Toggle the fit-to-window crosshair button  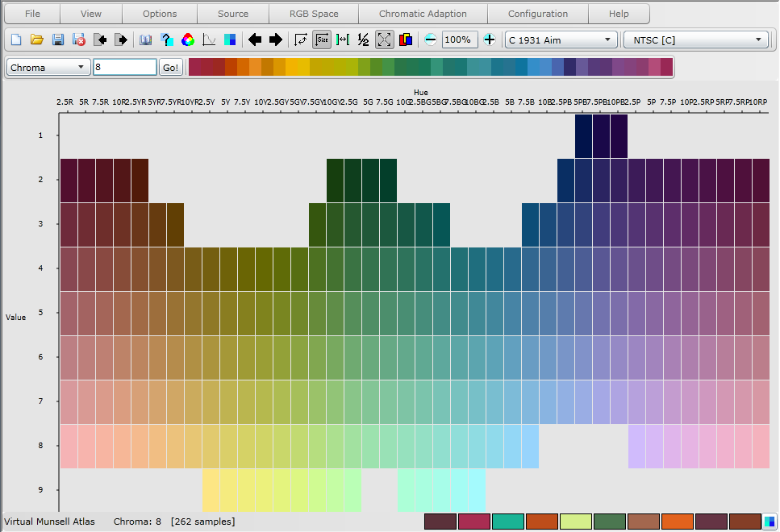(x=382, y=39)
